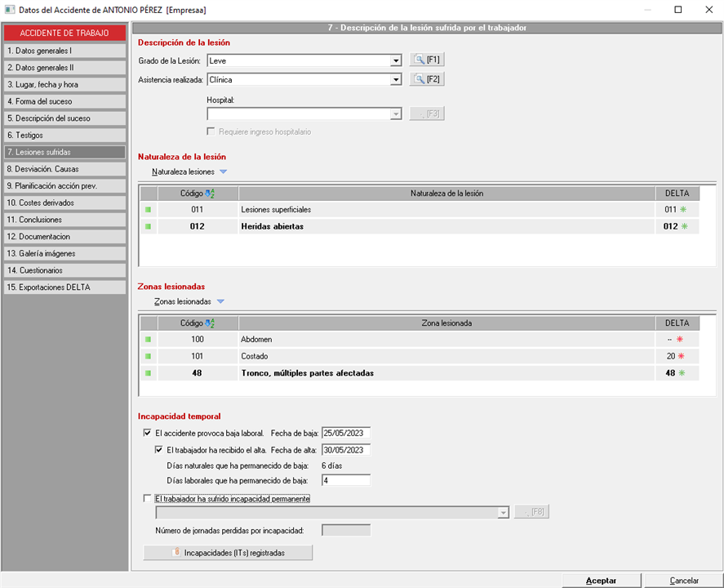Enable 'El trabajador ha sufrido incapacidad permanente'
Screen dimensions: 724x588
click(148, 498)
